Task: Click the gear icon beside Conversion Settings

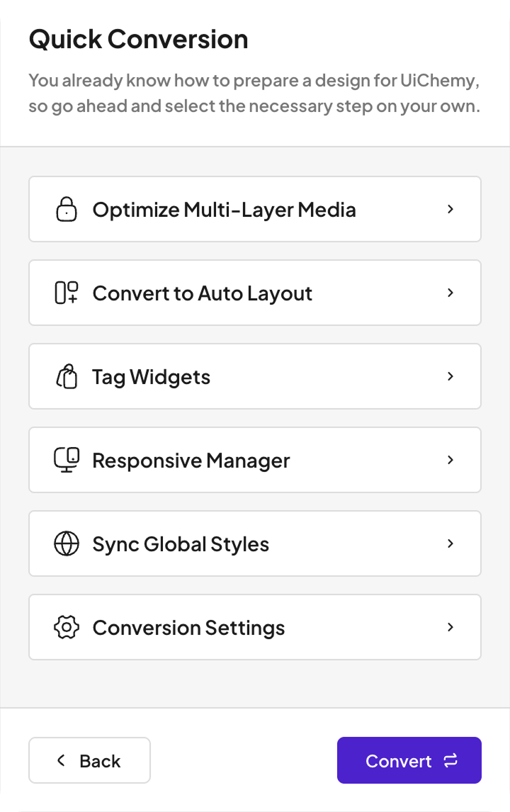Action: (67, 627)
